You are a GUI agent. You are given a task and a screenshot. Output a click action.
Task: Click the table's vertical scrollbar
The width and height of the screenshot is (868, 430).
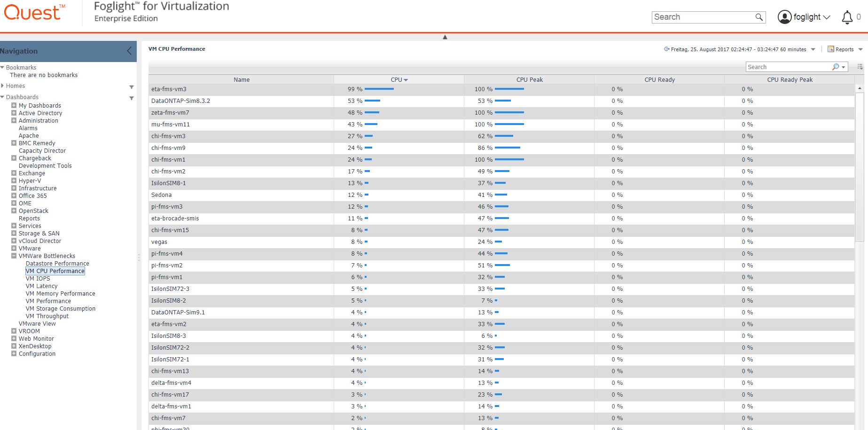click(860, 167)
